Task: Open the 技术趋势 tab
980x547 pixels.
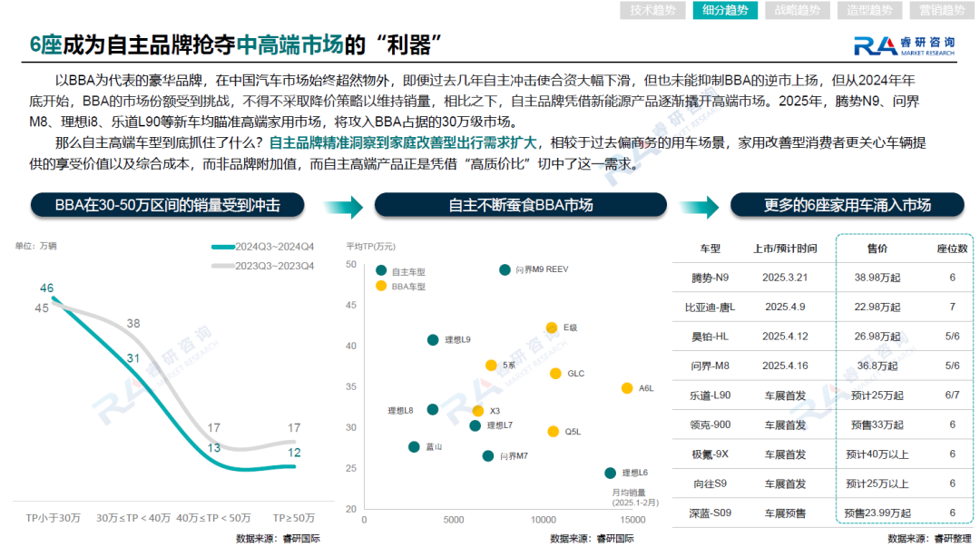Action: 652,10
